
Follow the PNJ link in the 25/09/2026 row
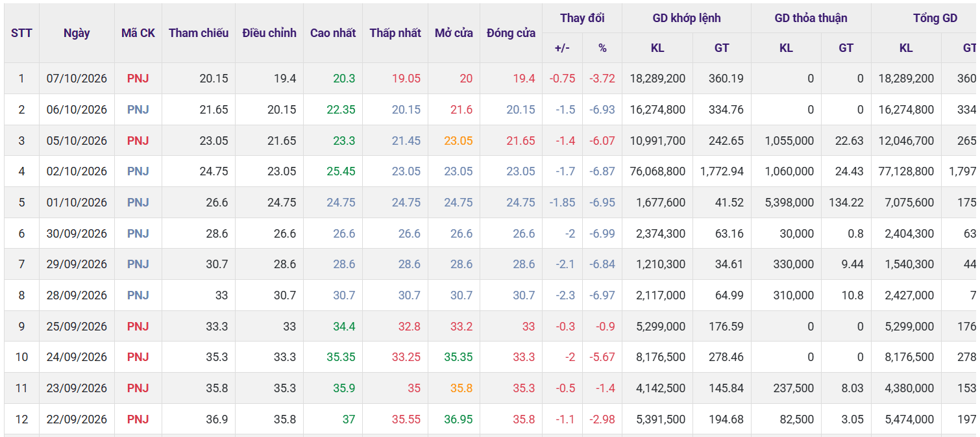138,327
